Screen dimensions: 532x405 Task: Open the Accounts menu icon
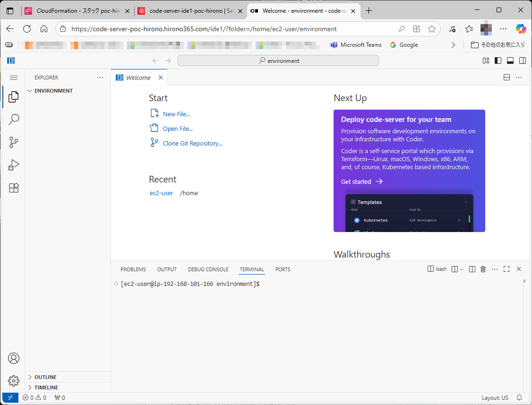pyautogui.click(x=14, y=358)
